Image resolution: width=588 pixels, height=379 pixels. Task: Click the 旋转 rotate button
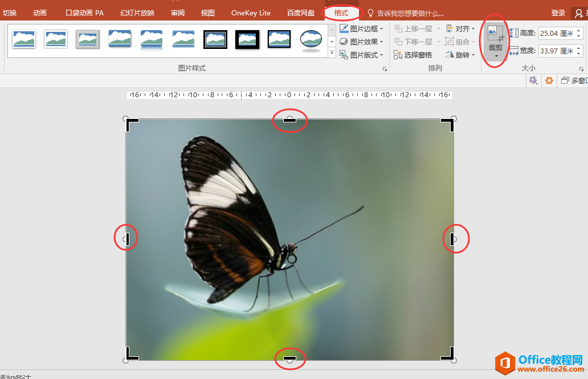pyautogui.click(x=460, y=55)
